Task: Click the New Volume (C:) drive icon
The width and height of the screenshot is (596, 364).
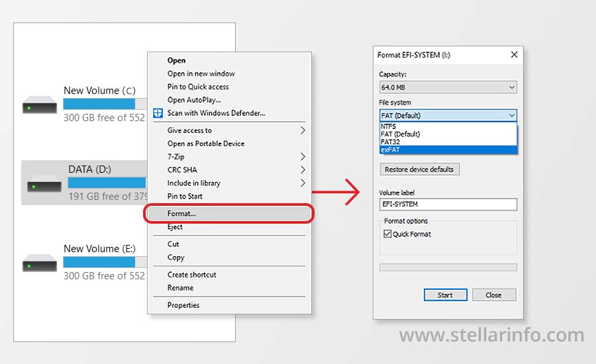Action: click(40, 105)
